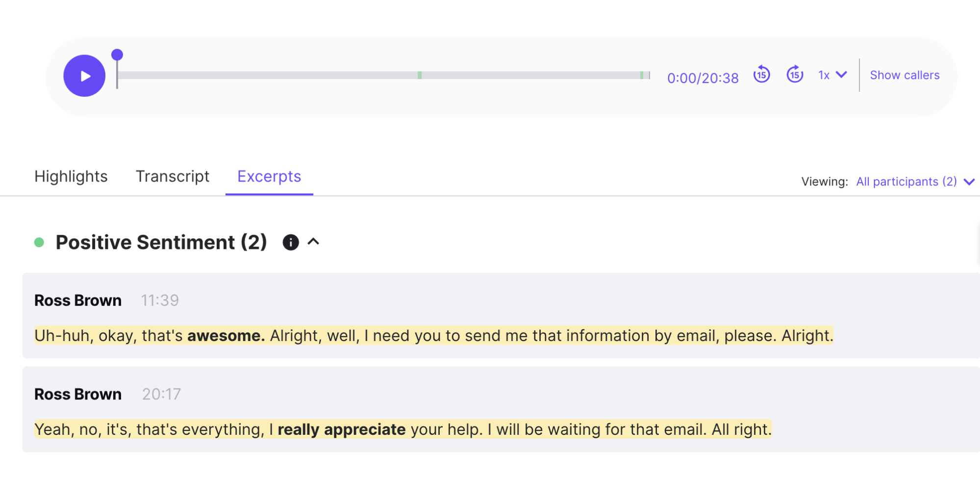Click the second green excerpt marker on progress bar
The height and width of the screenshot is (477, 980).
coord(642,75)
